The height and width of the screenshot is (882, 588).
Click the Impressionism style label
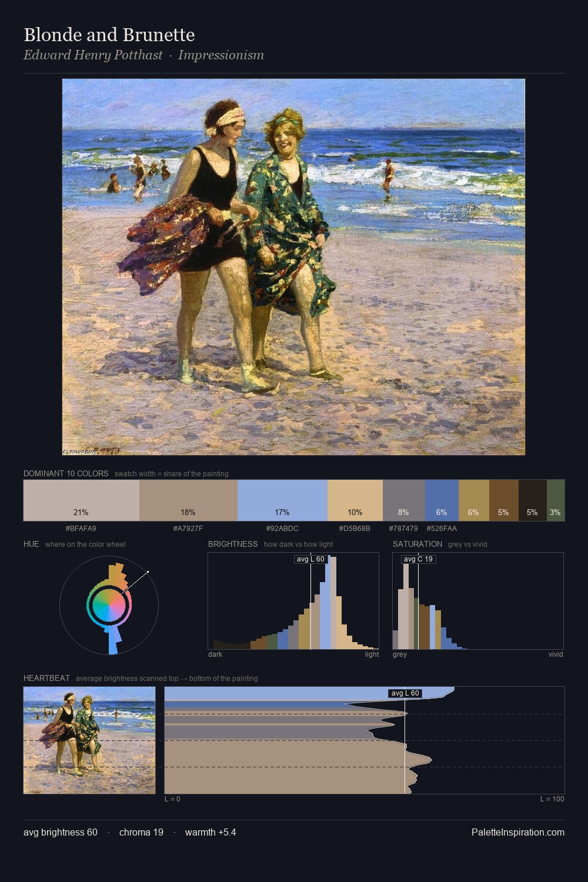[x=221, y=55]
